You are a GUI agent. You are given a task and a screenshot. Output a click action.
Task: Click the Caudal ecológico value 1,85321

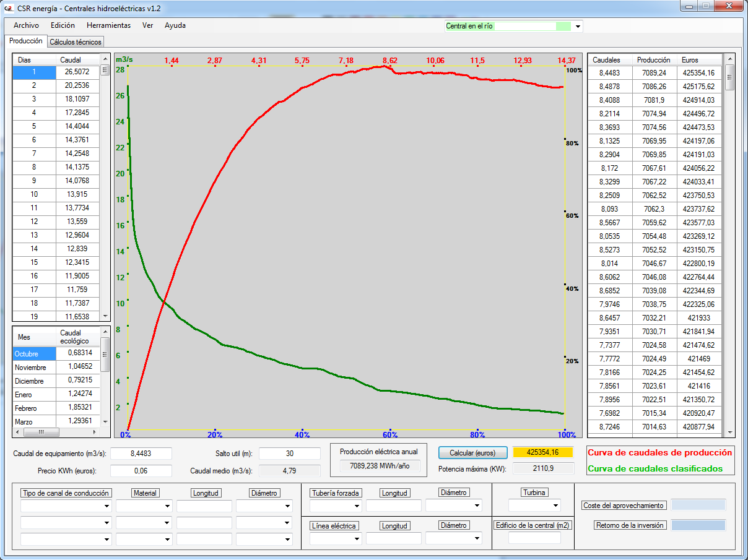(78, 408)
